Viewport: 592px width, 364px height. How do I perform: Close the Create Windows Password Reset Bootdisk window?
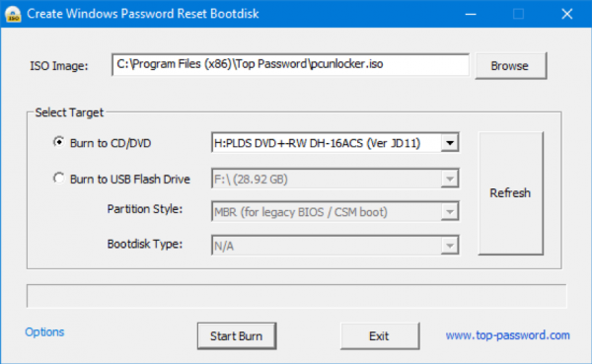566,14
